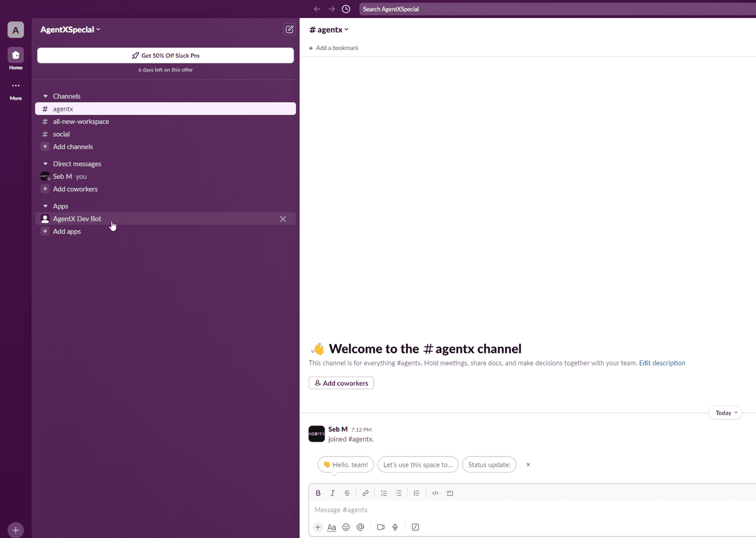This screenshot has height=538, width=756.
Task: Dismiss the suggested message prompts
Action: click(x=528, y=465)
